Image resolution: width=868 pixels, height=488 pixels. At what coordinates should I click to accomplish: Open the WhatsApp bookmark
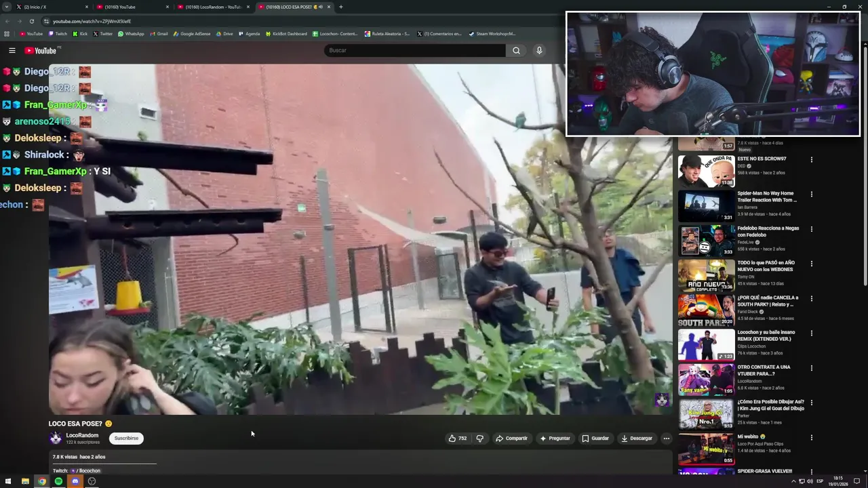(x=130, y=34)
